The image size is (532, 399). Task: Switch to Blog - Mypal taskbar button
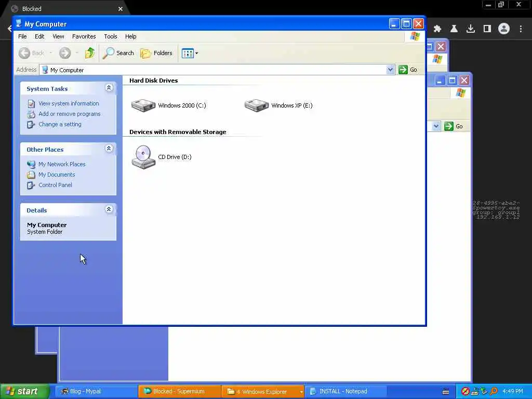point(96,391)
